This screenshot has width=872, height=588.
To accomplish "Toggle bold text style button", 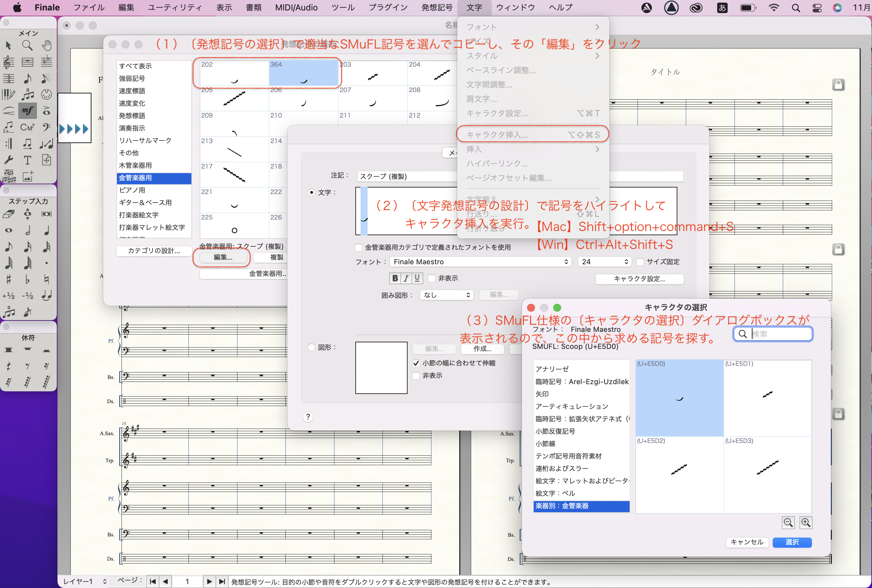I will [x=395, y=278].
